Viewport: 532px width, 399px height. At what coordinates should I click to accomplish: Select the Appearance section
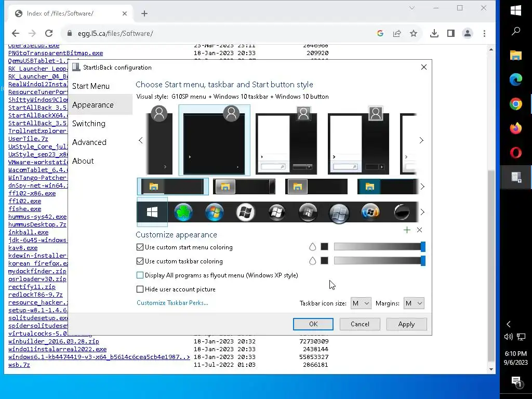pyautogui.click(x=93, y=105)
